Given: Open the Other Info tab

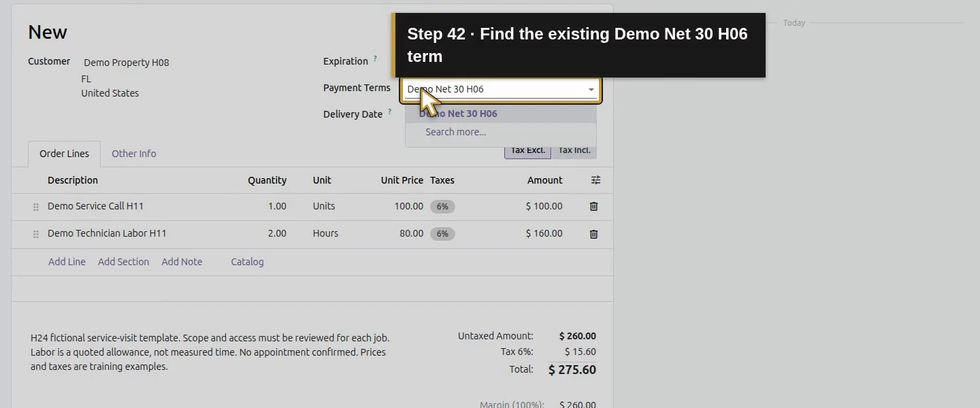Looking at the screenshot, I should (134, 154).
